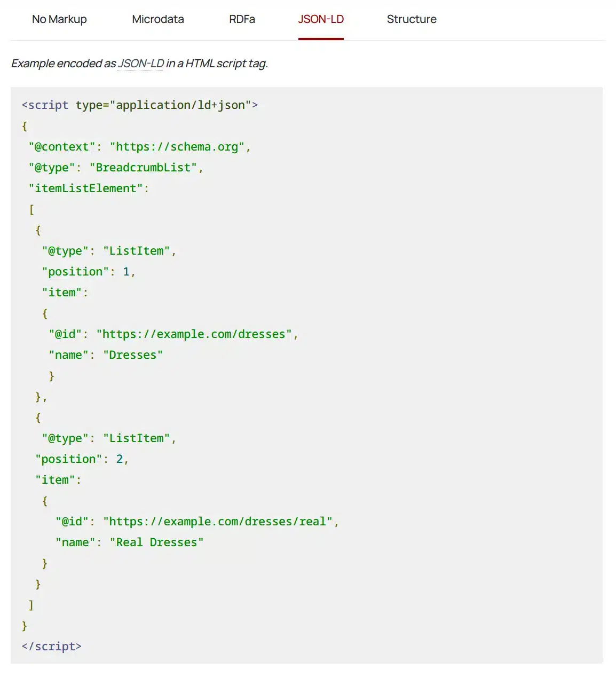The height and width of the screenshot is (677, 616).
Task: Select the JSON-LD tab
Action: (320, 19)
